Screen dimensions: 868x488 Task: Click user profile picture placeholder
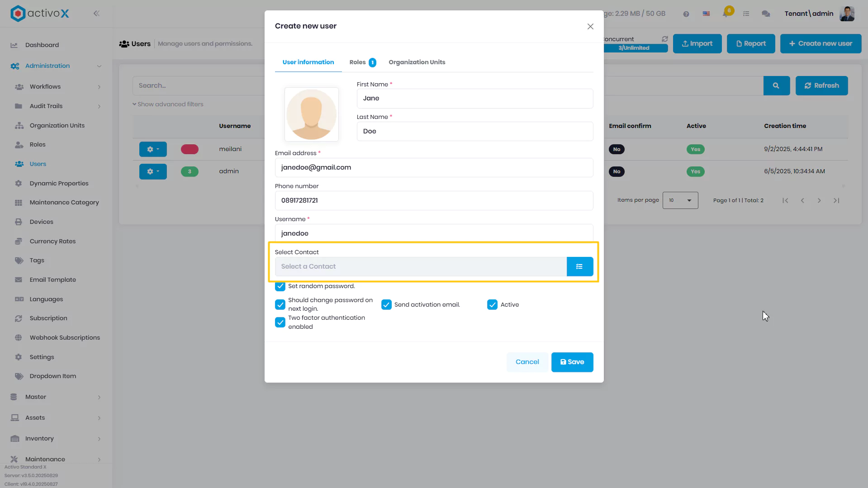pyautogui.click(x=311, y=114)
